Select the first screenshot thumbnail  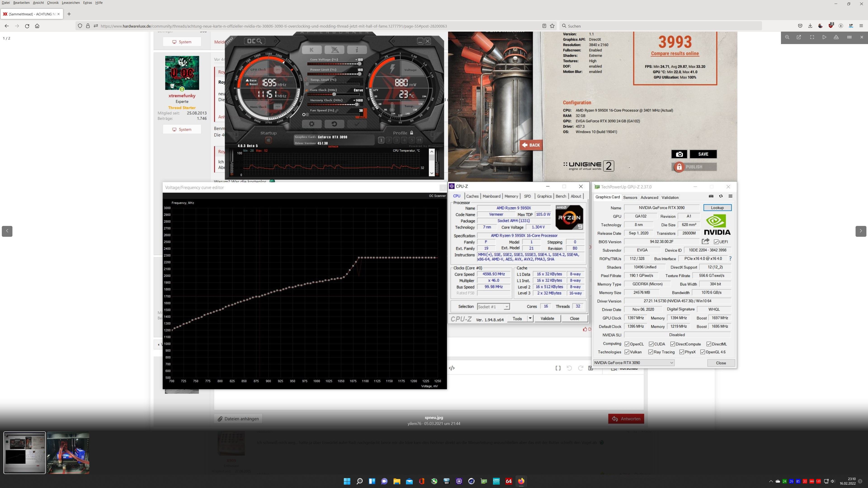click(25, 453)
